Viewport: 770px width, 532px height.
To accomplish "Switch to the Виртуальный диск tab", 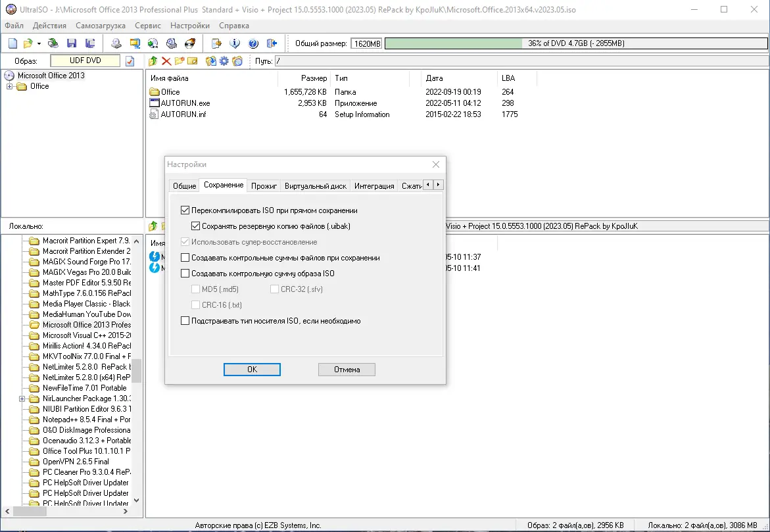I will point(316,185).
